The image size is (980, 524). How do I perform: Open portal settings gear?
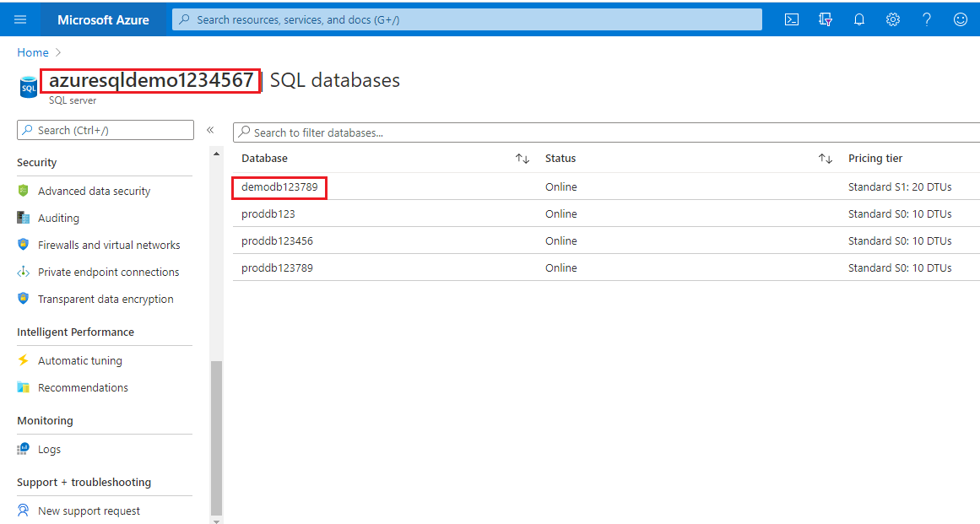(893, 19)
